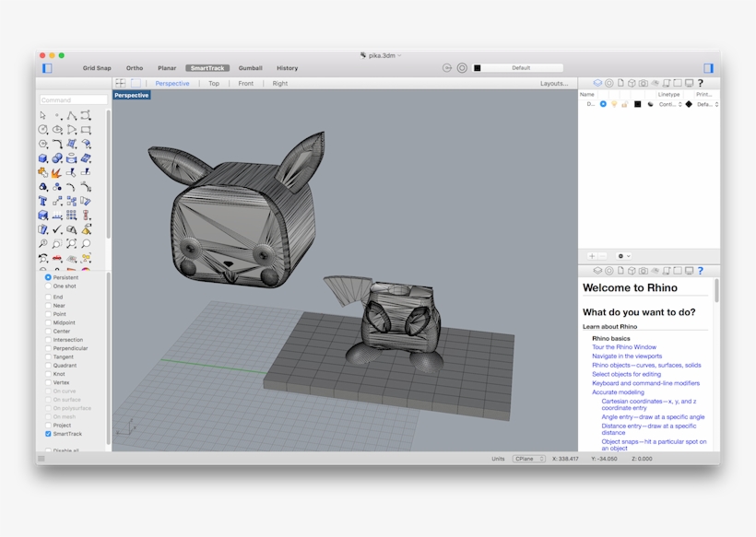756x537 pixels.
Task: Click the Layouts button above the viewport
Action: pos(552,83)
